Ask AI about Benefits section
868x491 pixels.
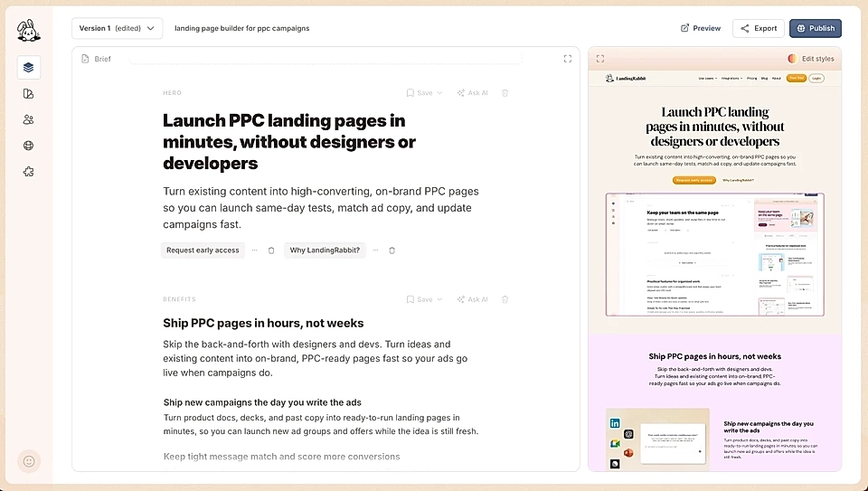pos(473,299)
